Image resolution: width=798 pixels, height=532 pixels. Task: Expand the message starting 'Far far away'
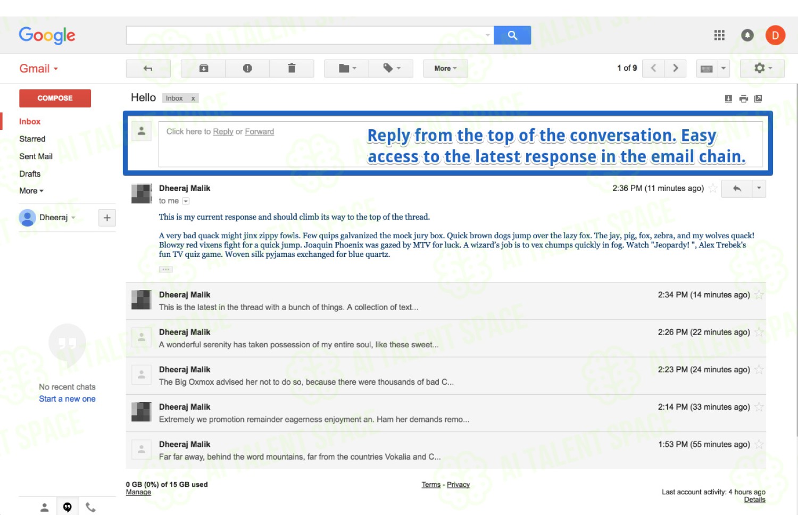[446, 451]
